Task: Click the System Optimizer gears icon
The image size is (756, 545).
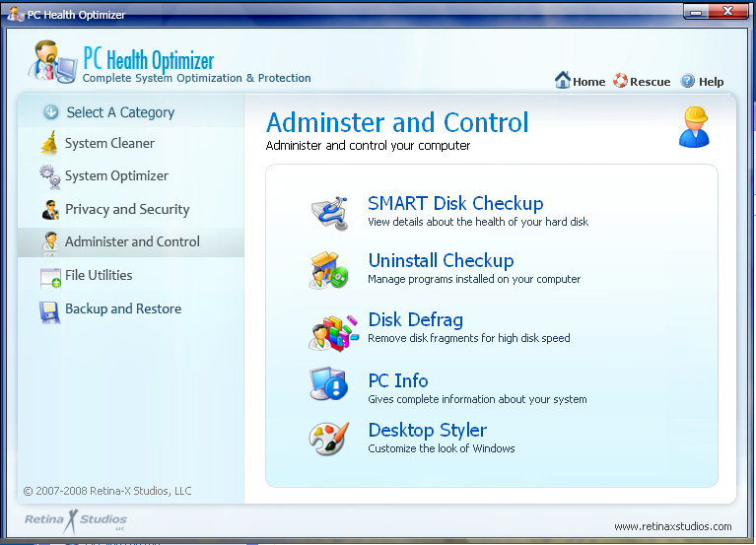Action: (x=50, y=176)
